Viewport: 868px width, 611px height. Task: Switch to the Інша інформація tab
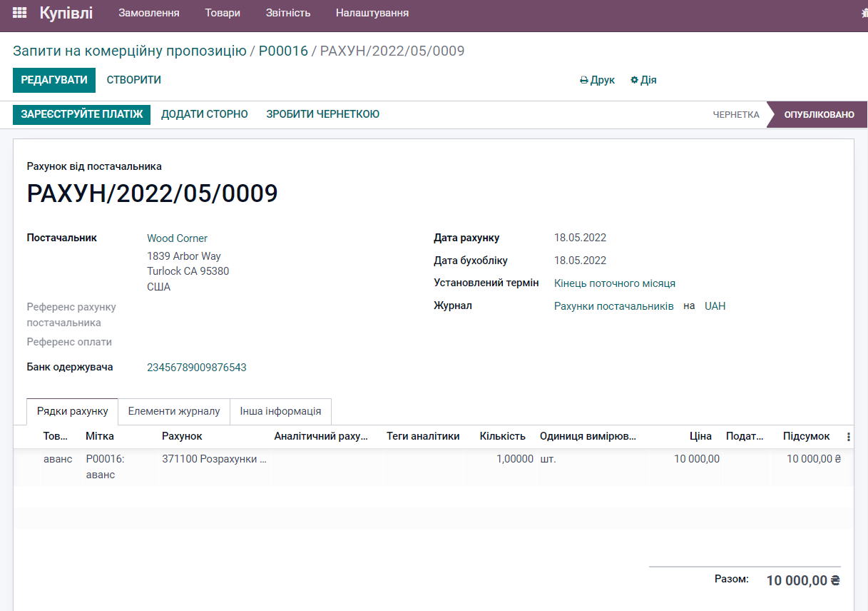point(280,411)
